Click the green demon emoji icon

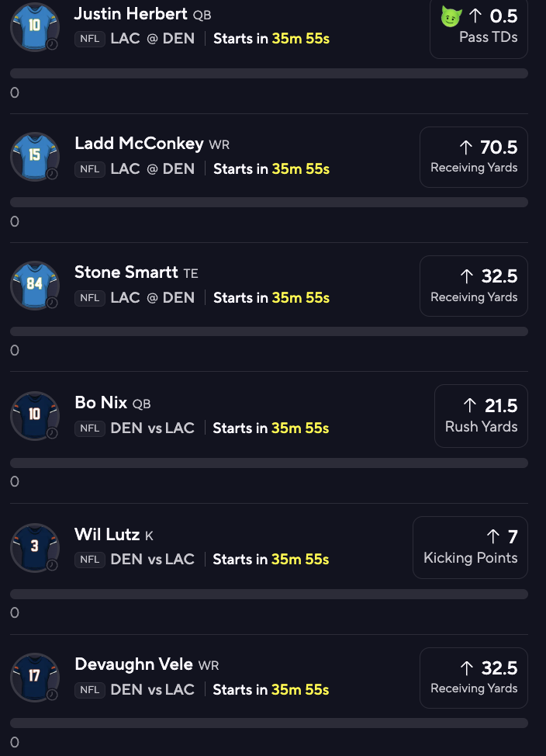(451, 16)
